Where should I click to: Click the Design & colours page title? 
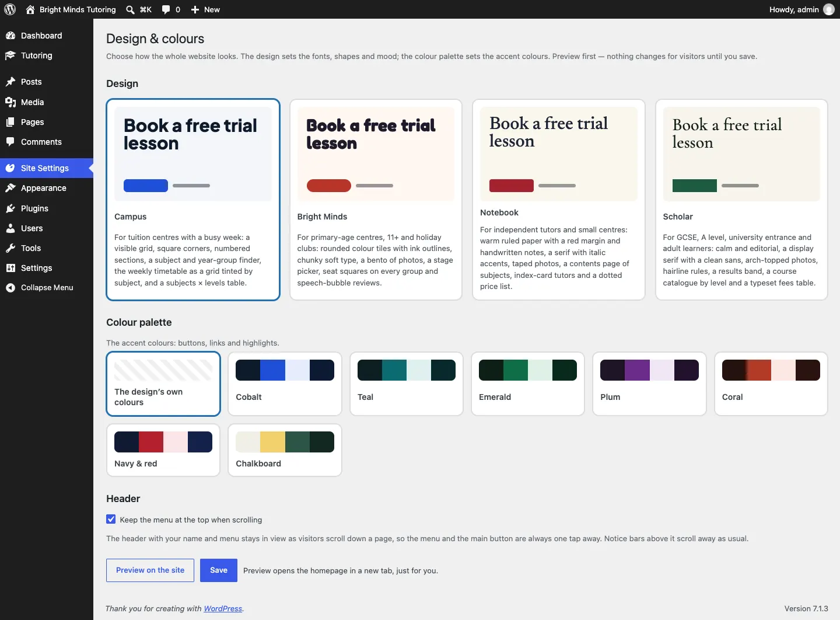pyautogui.click(x=155, y=39)
